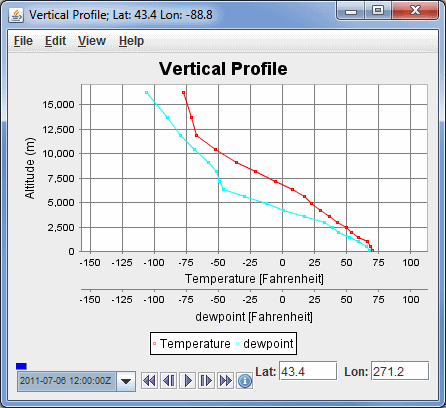Click the Java icon in title bar
Viewport: 446px width, 408px height.
[16, 15]
